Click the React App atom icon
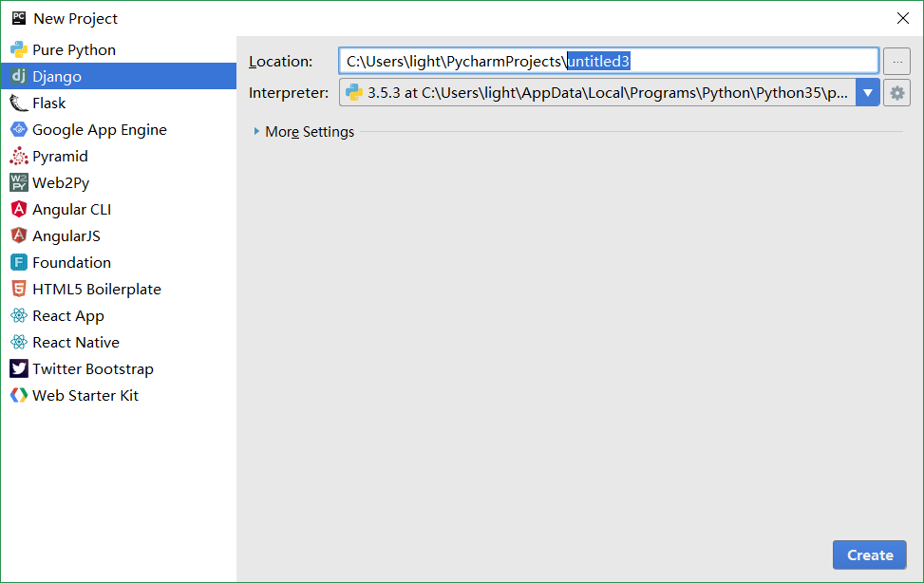This screenshot has width=924, height=583. coord(19,315)
